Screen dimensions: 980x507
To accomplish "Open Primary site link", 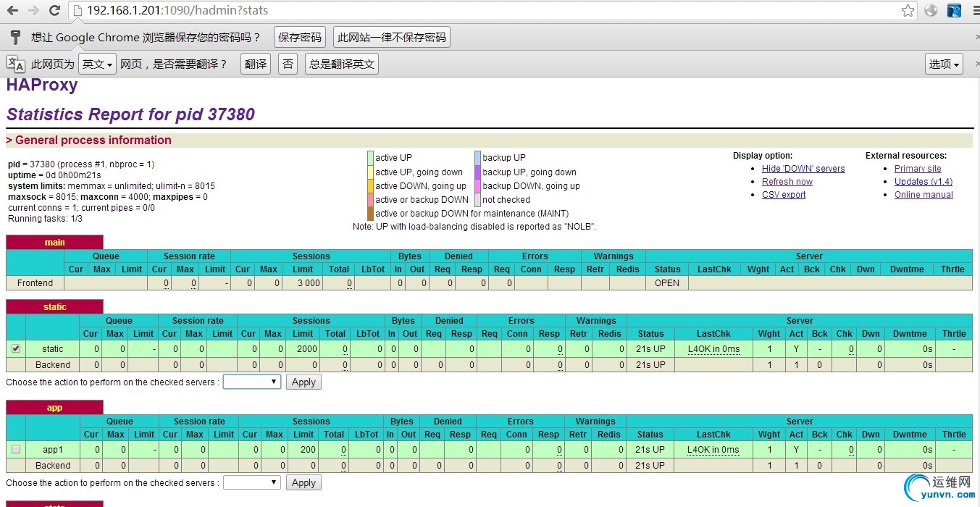I will [918, 169].
